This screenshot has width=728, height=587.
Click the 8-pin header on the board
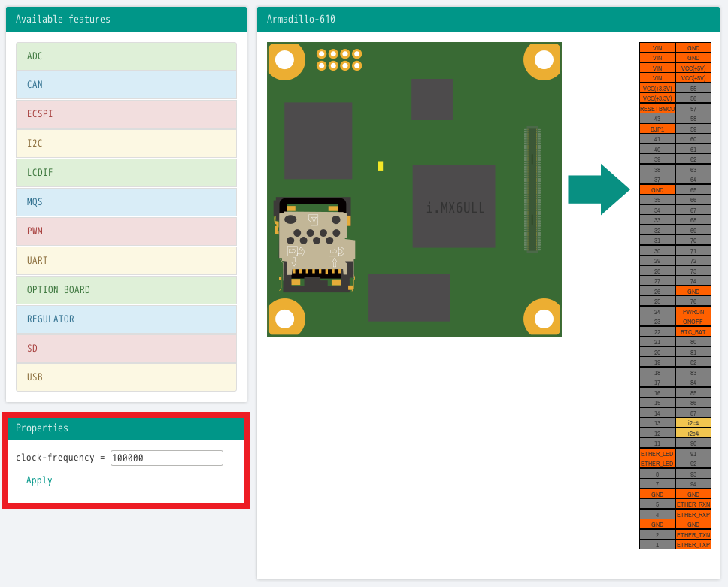click(x=339, y=60)
